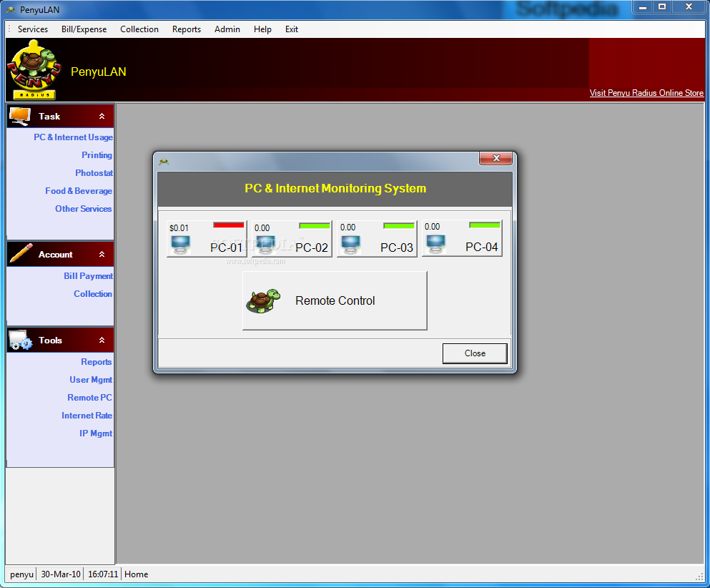Open Internet Rate tool link
The width and height of the screenshot is (710, 588).
[87, 416]
